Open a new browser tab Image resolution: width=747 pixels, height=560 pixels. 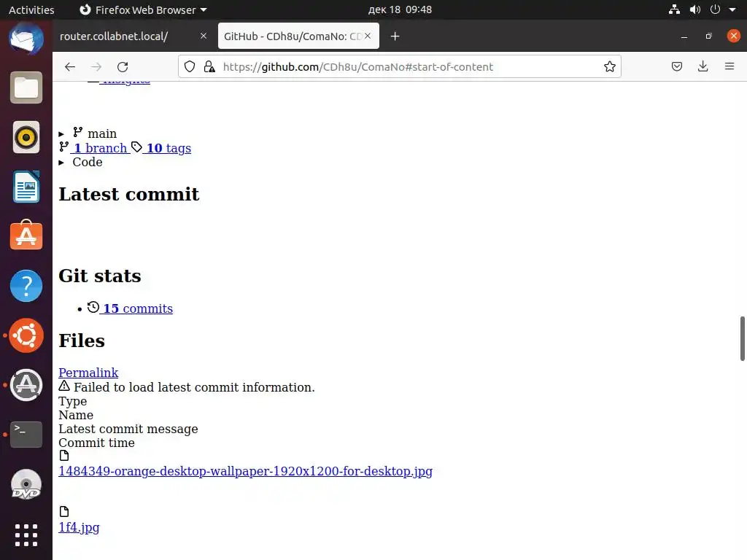(x=395, y=36)
